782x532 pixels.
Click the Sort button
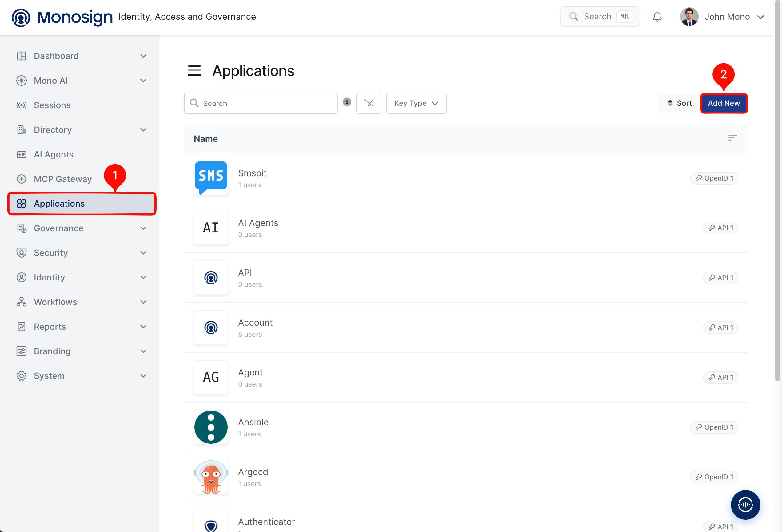pos(679,103)
